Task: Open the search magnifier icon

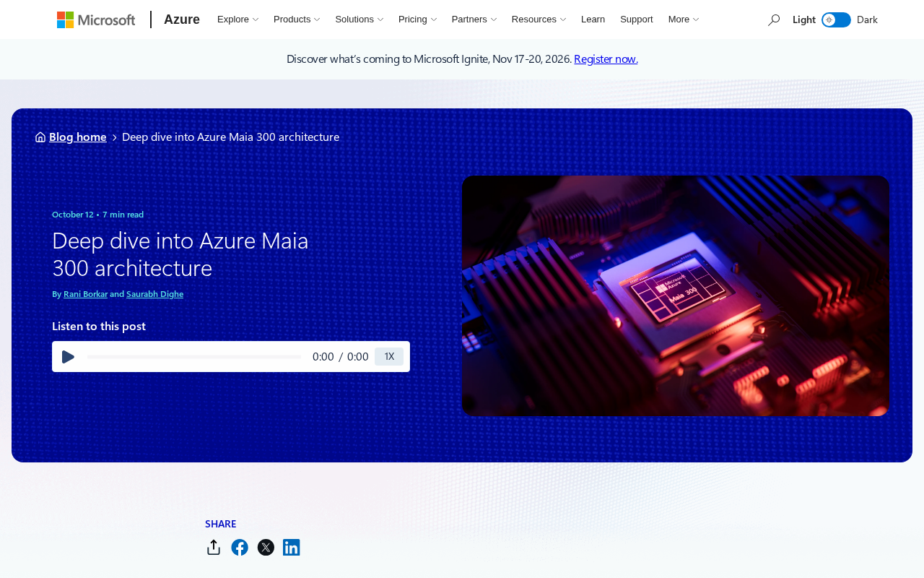Action: pos(774,20)
